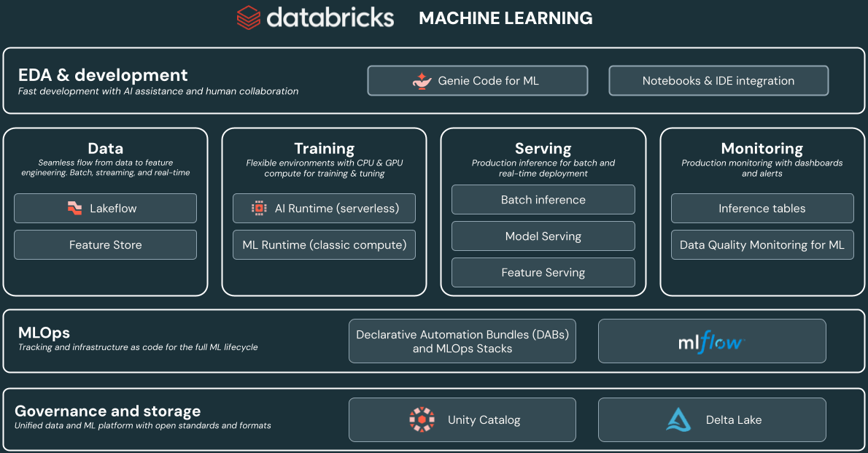Click the Unity Catalog label

point(484,419)
